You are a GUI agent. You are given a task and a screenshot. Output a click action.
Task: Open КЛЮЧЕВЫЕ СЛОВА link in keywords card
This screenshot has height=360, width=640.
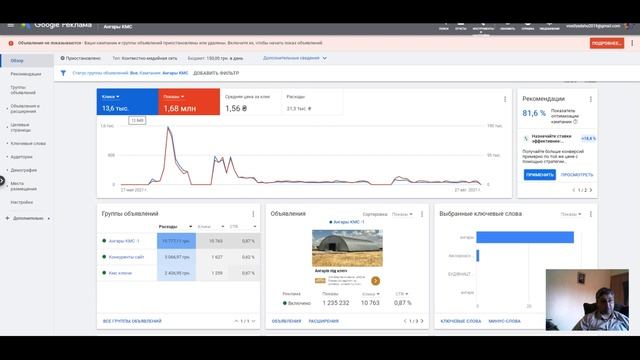tap(461, 321)
